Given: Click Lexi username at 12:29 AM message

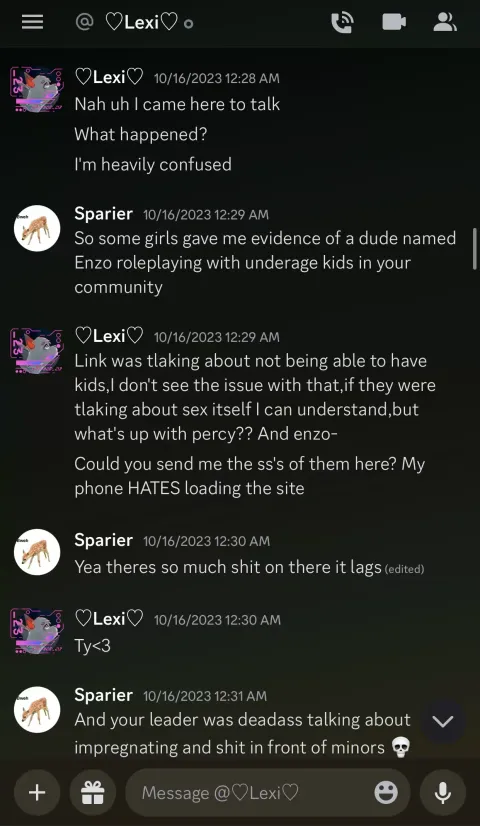Looking at the screenshot, I should point(109,336).
